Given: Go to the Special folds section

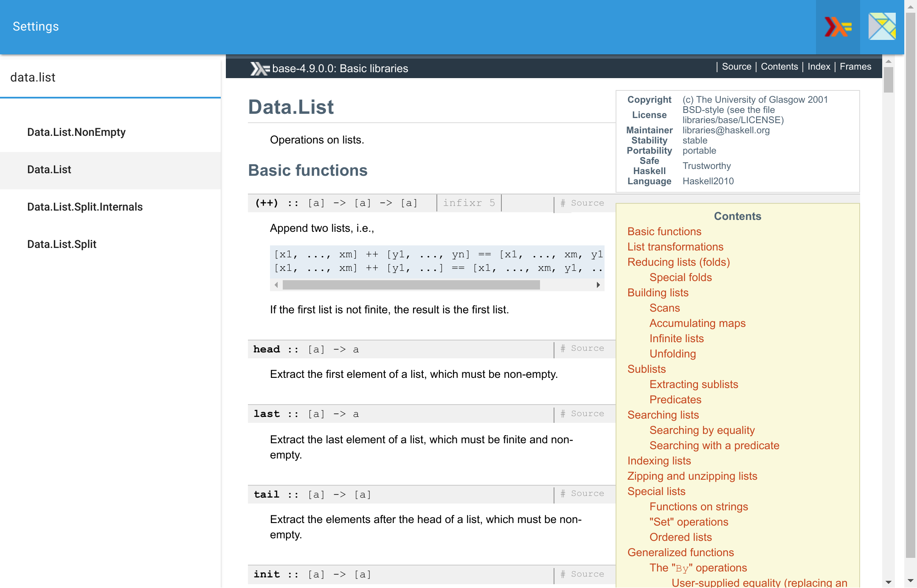Looking at the screenshot, I should 680,277.
